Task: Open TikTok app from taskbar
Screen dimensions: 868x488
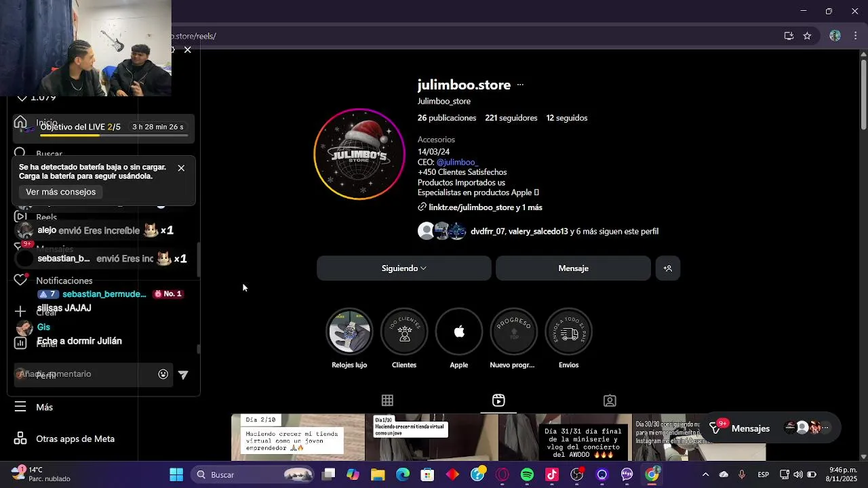Action: [x=552, y=474]
